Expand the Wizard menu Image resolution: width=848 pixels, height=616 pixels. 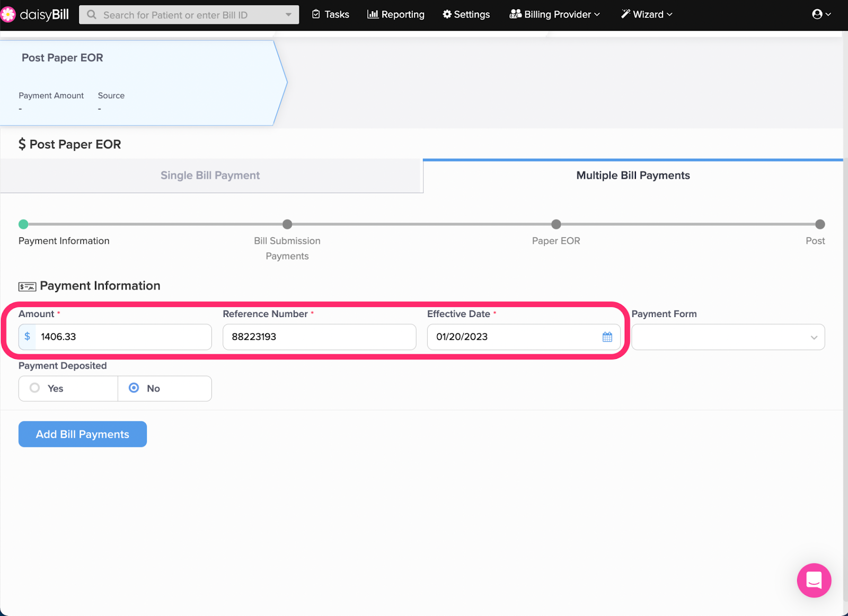646,14
